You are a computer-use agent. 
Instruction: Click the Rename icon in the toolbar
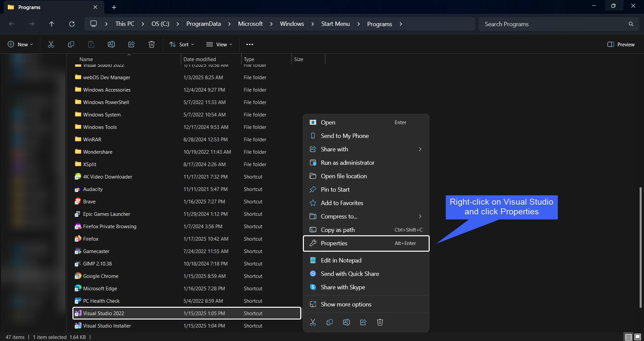111,44
